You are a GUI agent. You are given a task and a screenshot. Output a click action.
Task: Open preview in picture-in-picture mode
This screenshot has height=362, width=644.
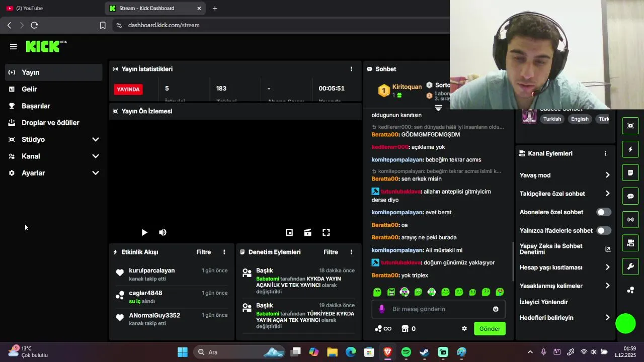(289, 232)
